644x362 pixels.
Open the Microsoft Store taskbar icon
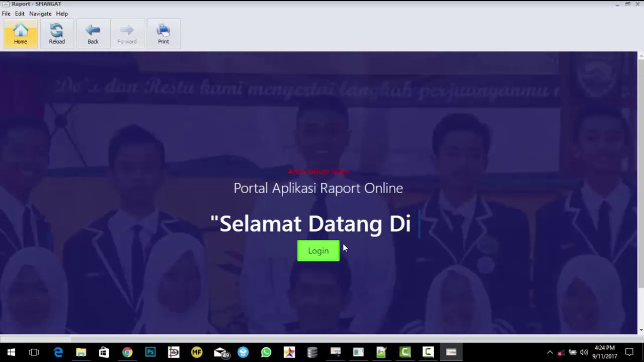pos(104,352)
